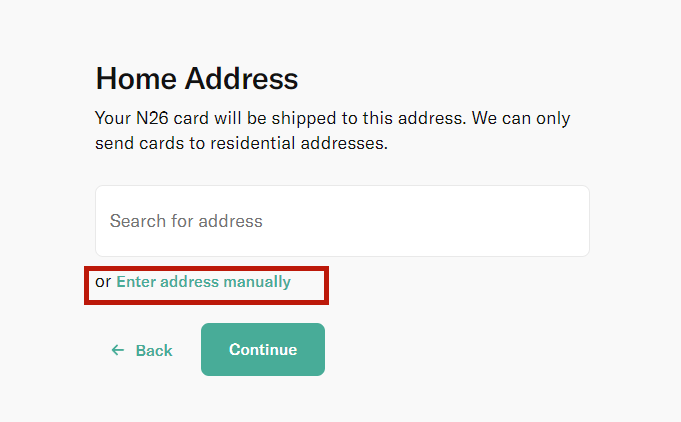Click the Home Address heading
This screenshot has width=681, height=422.
coord(197,79)
